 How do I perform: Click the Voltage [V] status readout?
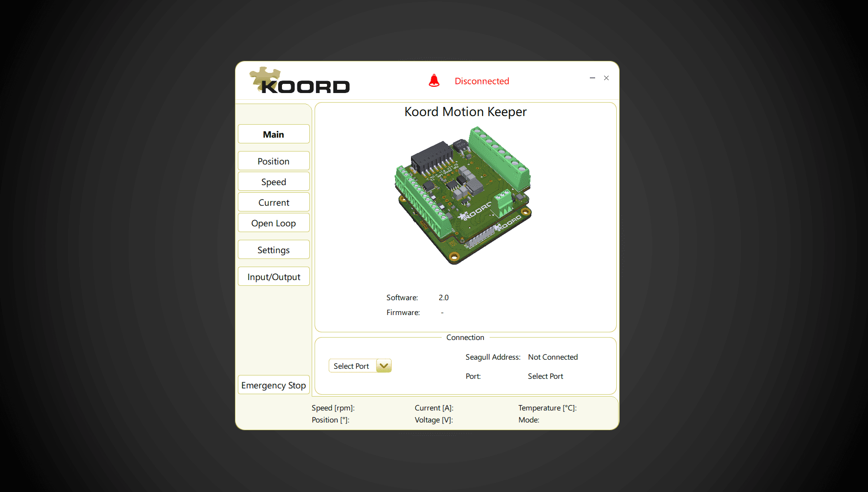click(434, 420)
